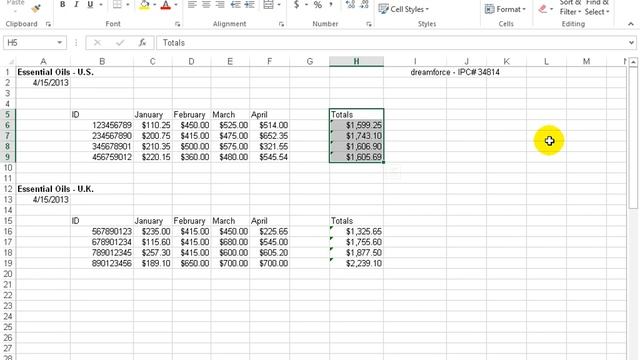Open Sort & Filter menu

(x=570, y=7)
